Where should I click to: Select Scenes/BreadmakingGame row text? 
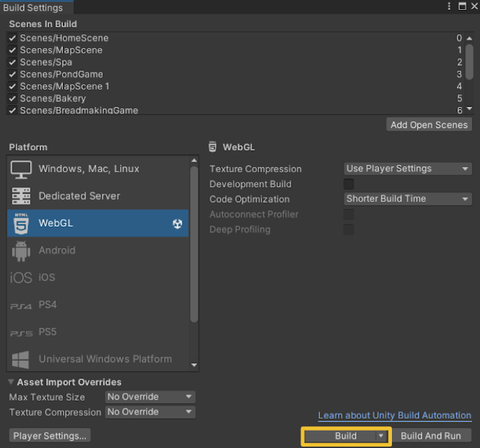(x=79, y=110)
